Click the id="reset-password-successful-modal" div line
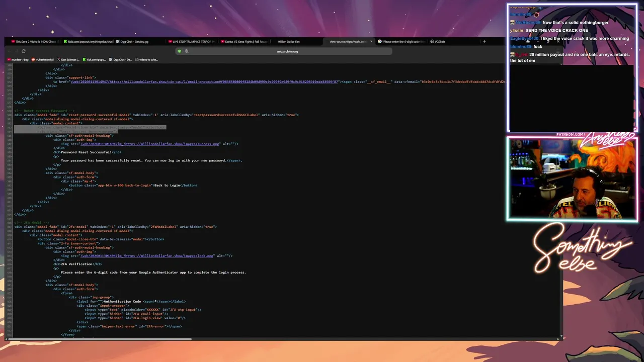Image resolution: width=644 pixels, height=362 pixels. [x=156, y=115]
